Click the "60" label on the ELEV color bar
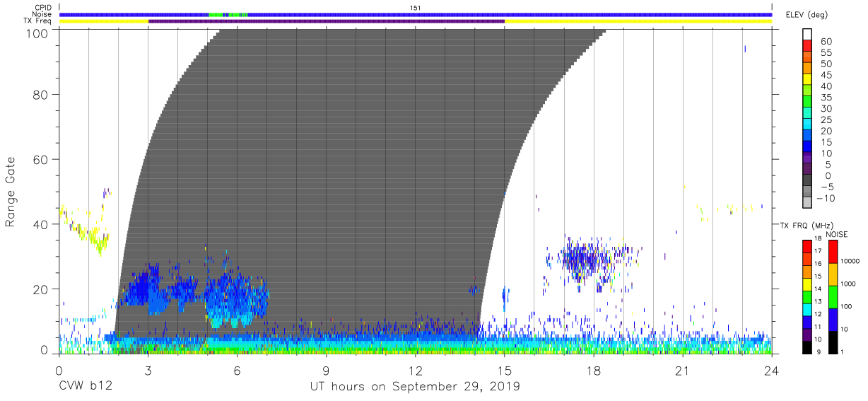The width and height of the screenshot is (868, 401). [x=826, y=41]
